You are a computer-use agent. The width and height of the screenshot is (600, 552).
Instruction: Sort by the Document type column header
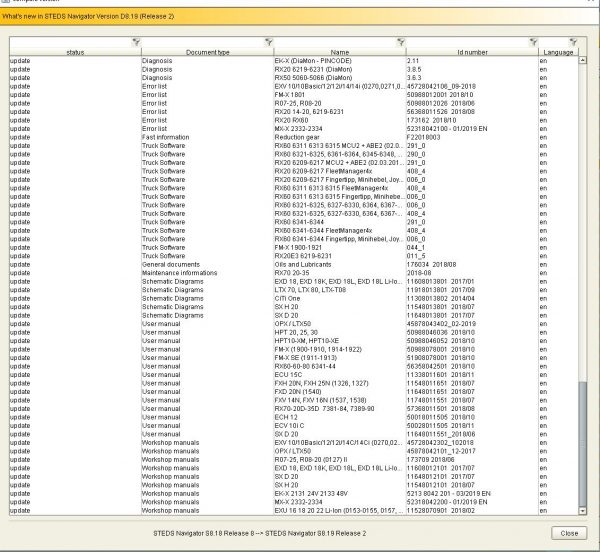click(x=207, y=52)
